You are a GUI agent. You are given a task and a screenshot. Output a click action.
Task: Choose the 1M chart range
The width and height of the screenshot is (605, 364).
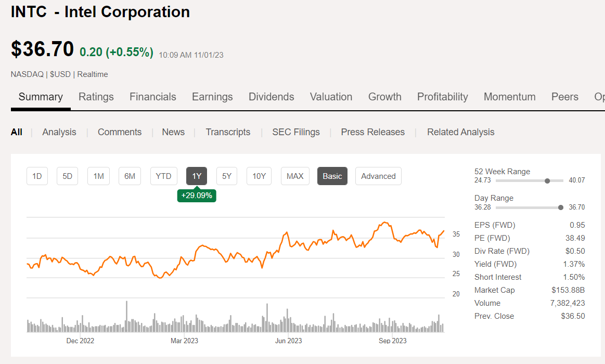(x=99, y=176)
